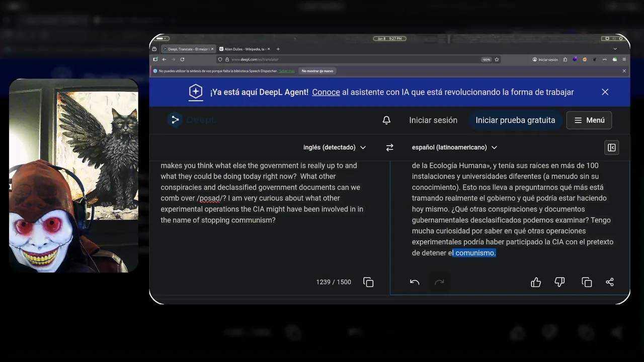The image size is (644, 362).
Task: Open the extensions puzzle-piece icon
Action: click(x=565, y=59)
